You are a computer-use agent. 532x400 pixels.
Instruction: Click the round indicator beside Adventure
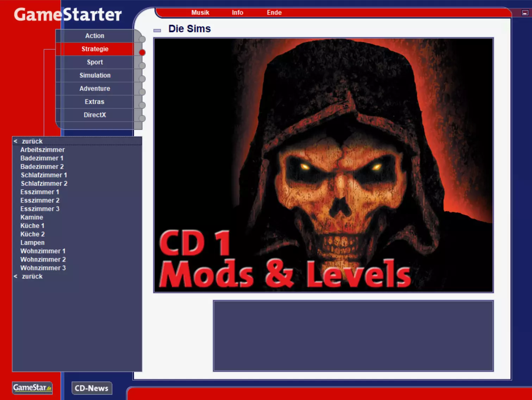142,92
